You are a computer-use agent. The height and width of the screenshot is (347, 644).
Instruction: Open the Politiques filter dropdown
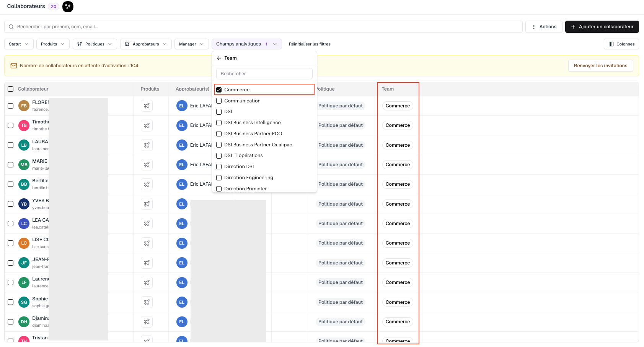95,44
